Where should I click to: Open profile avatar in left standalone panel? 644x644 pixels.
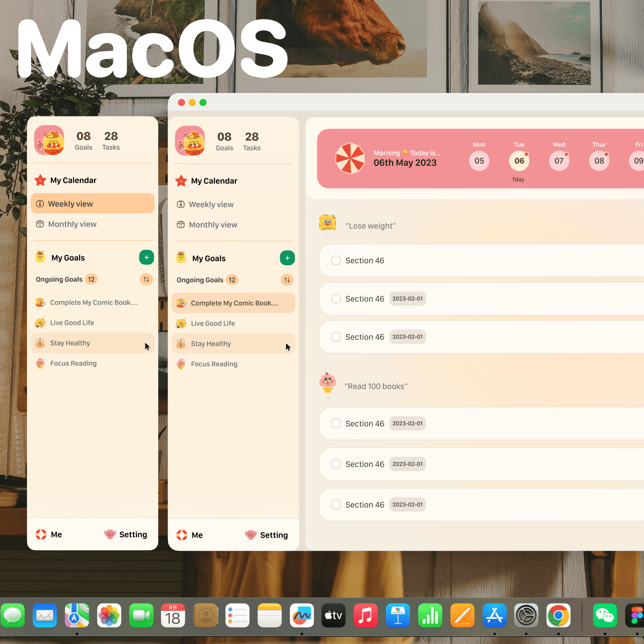[x=49, y=140]
